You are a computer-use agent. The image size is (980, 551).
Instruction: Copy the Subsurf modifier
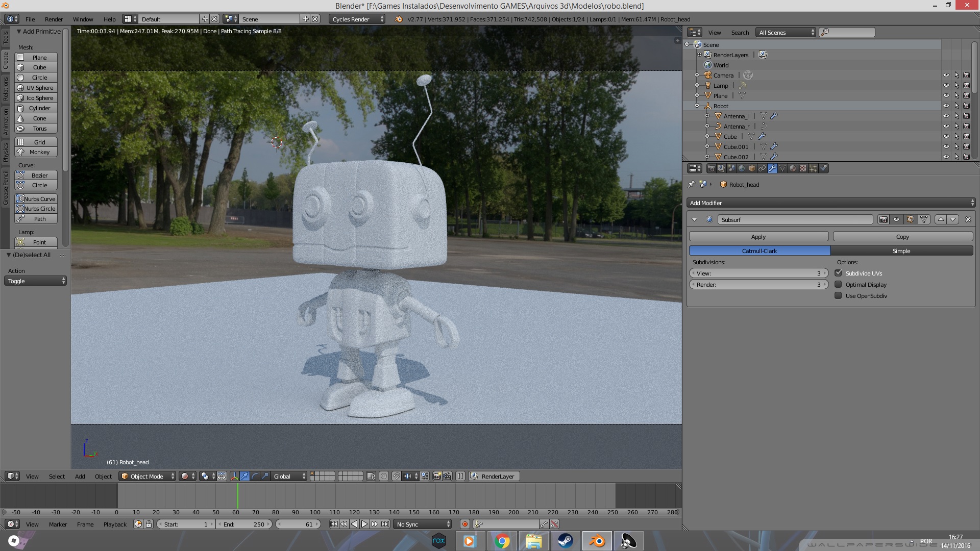click(x=902, y=236)
